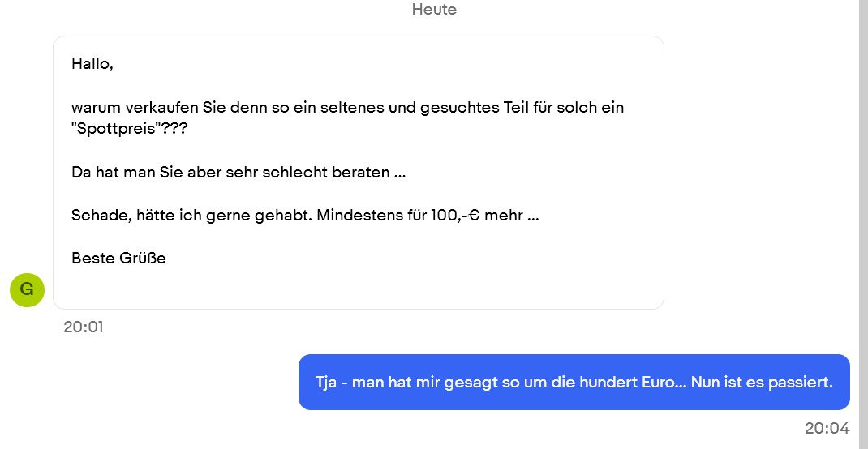Click the vertical scrollbar on the right edge

(863, 224)
